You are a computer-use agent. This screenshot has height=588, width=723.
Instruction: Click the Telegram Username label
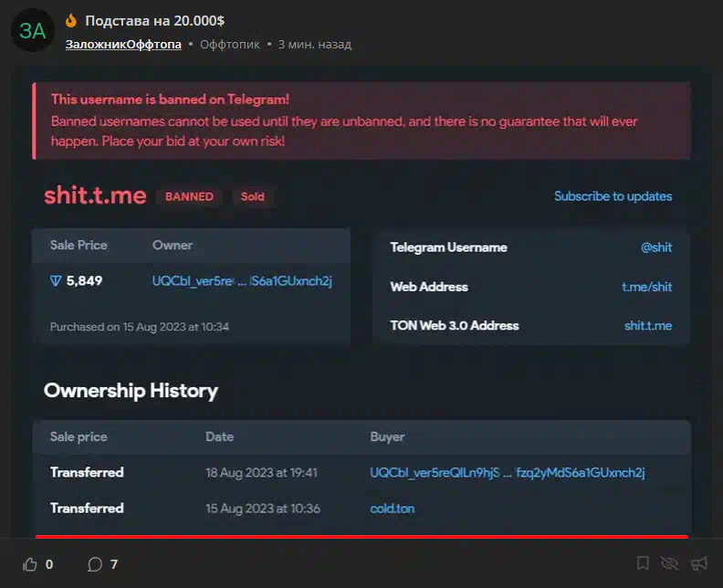pos(448,247)
